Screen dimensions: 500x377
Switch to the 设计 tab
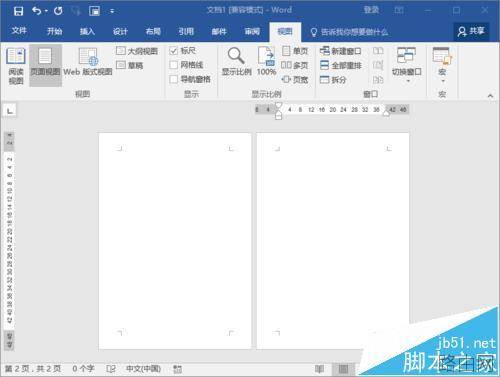(x=120, y=31)
